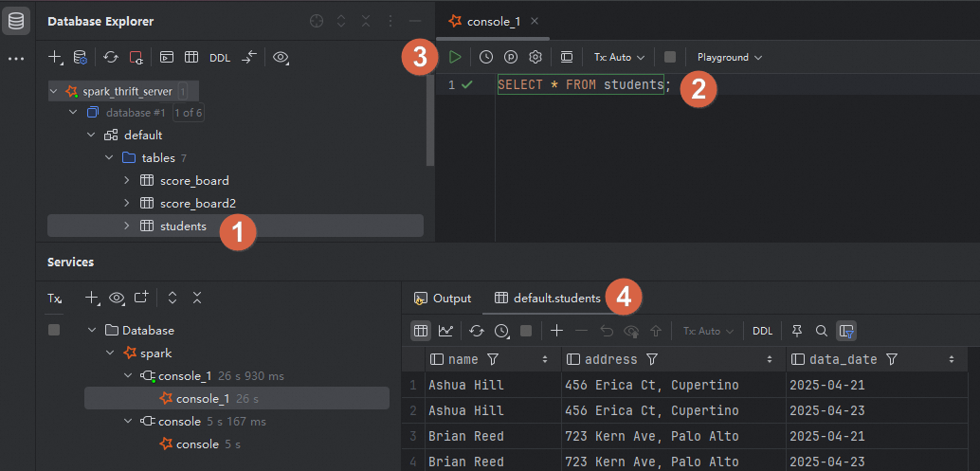The width and height of the screenshot is (980, 471).
Task: Collapse all in Services toolbar
Action: [197, 298]
